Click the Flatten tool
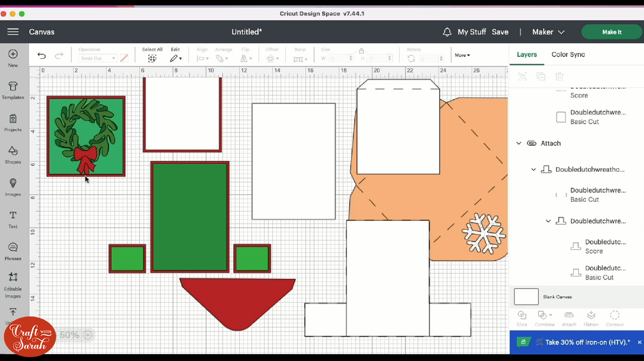The image size is (644, 361). pyautogui.click(x=591, y=319)
